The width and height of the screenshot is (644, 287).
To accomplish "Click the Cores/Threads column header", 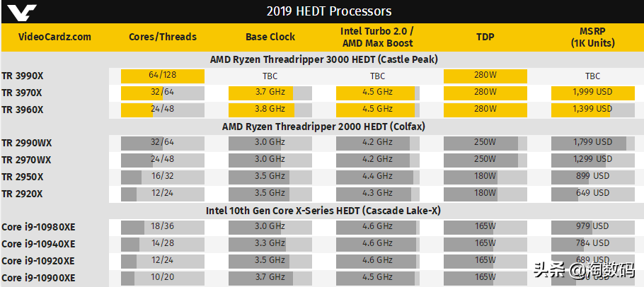I will pyautogui.click(x=163, y=37).
